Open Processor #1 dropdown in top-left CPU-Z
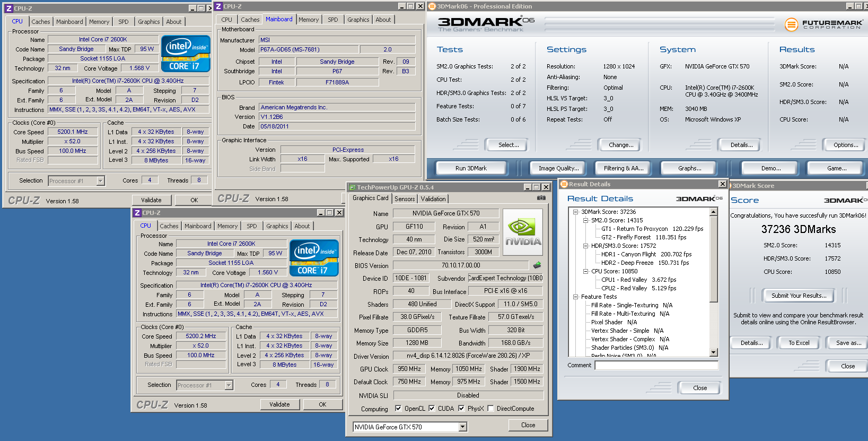 (100, 181)
